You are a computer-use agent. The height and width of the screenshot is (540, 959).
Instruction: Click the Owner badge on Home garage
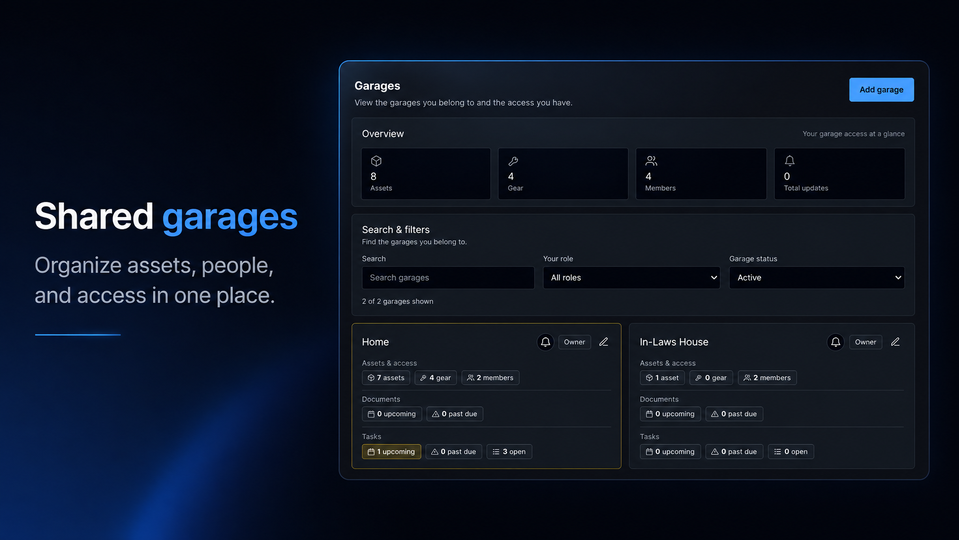[x=574, y=342]
